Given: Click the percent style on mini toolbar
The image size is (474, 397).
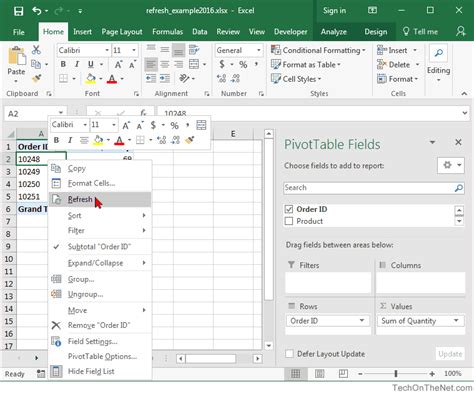Looking at the screenshot, I should click(174, 125).
